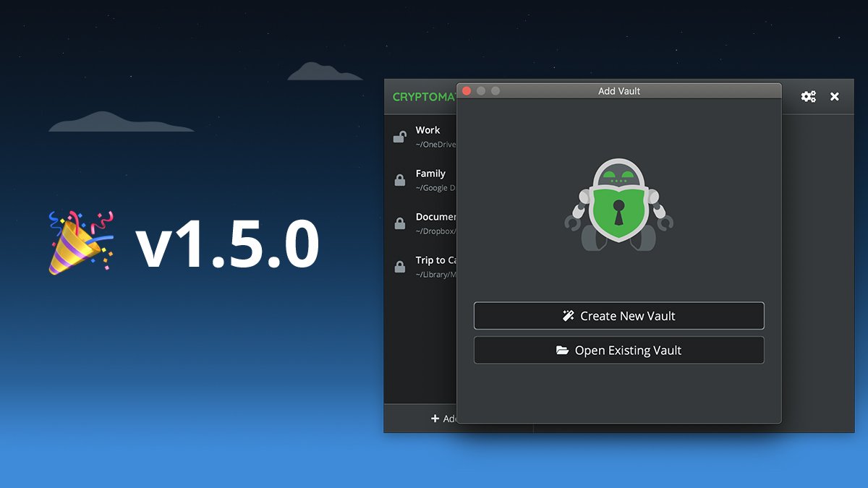The image size is (868, 488).
Task: Open settings via the gears icon
Action: [809, 96]
